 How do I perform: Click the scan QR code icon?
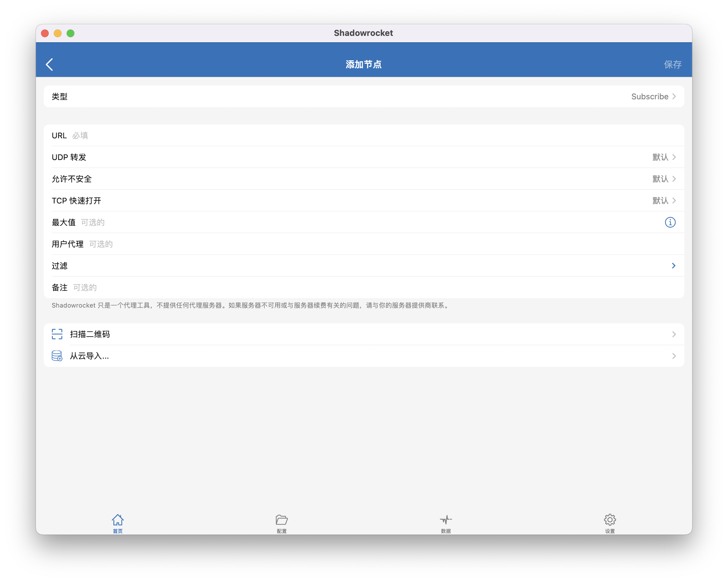tap(57, 334)
